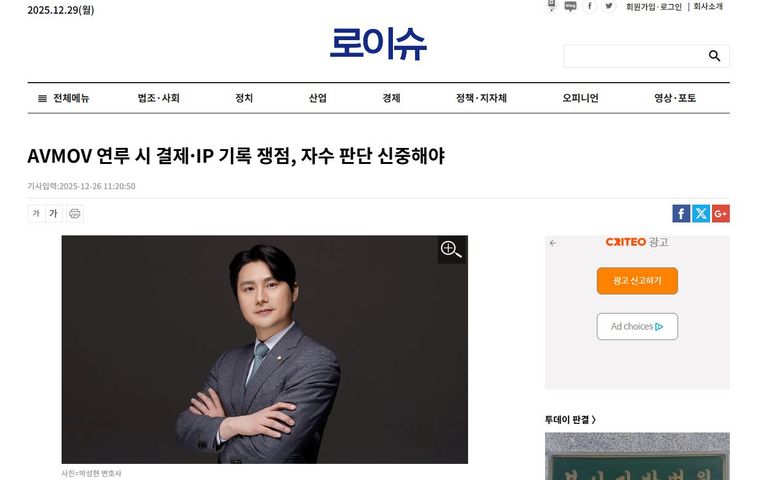Viewport: 768px width, 480px height.
Task: Click the search magnifier icon
Action: click(x=714, y=56)
